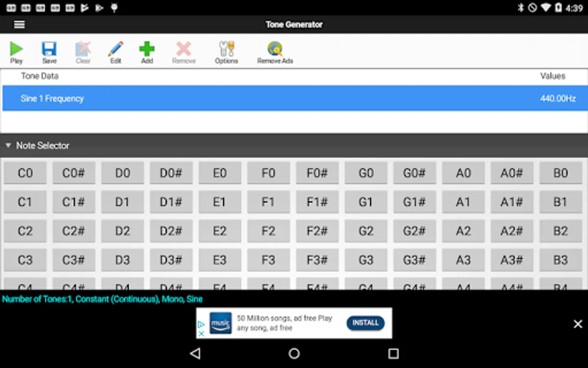Tap the A2# note
The height and width of the screenshot is (368, 588).
(512, 231)
